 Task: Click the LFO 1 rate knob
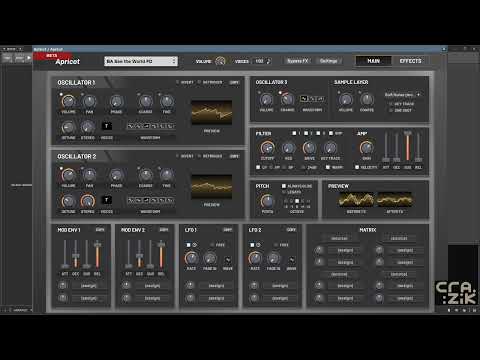point(191,258)
